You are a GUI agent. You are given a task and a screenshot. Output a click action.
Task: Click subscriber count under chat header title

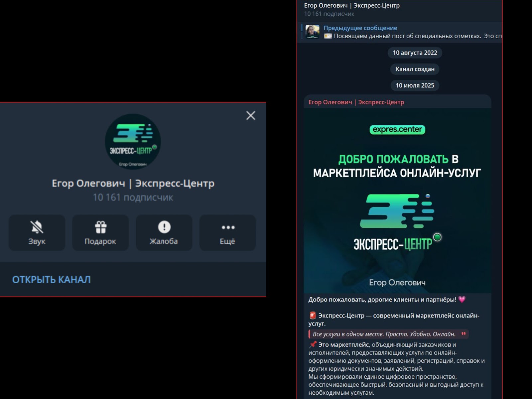click(329, 14)
